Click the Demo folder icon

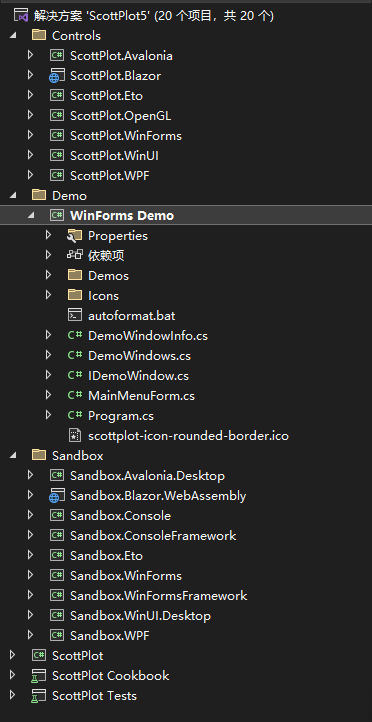(x=39, y=195)
